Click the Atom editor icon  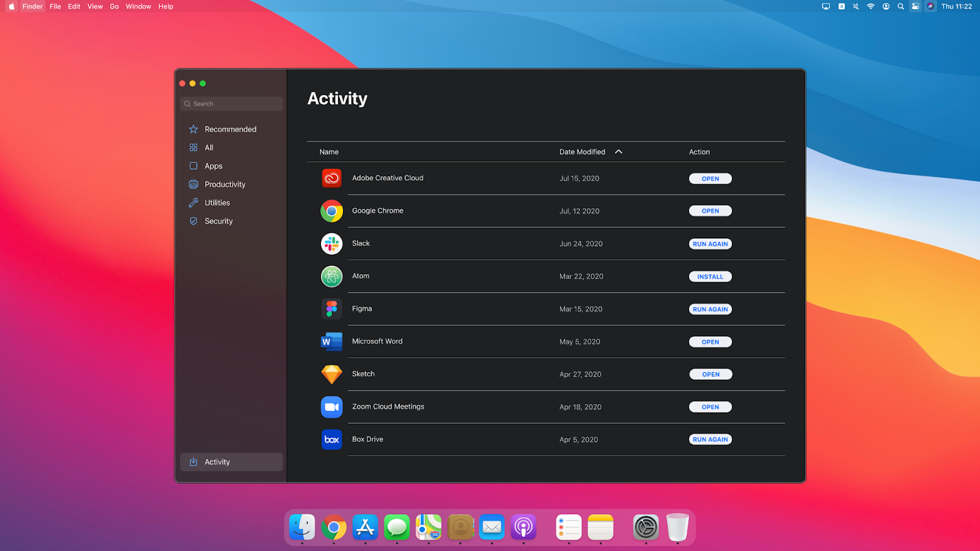331,276
